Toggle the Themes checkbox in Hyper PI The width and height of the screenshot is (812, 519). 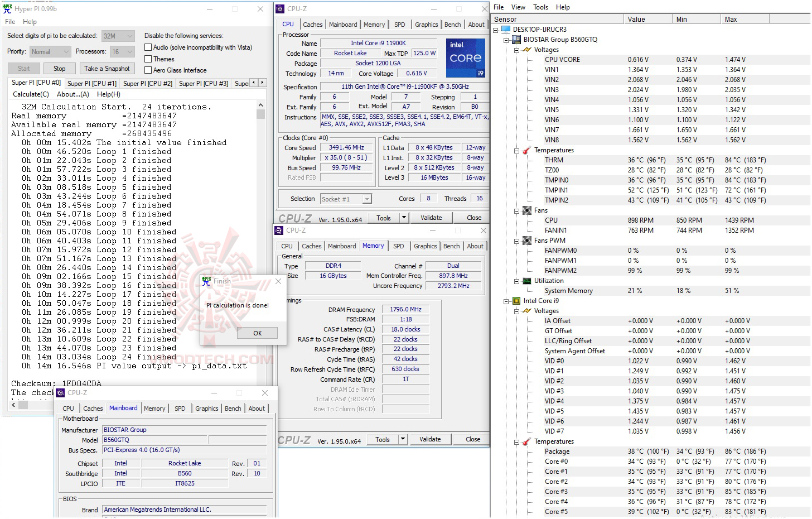click(x=148, y=59)
